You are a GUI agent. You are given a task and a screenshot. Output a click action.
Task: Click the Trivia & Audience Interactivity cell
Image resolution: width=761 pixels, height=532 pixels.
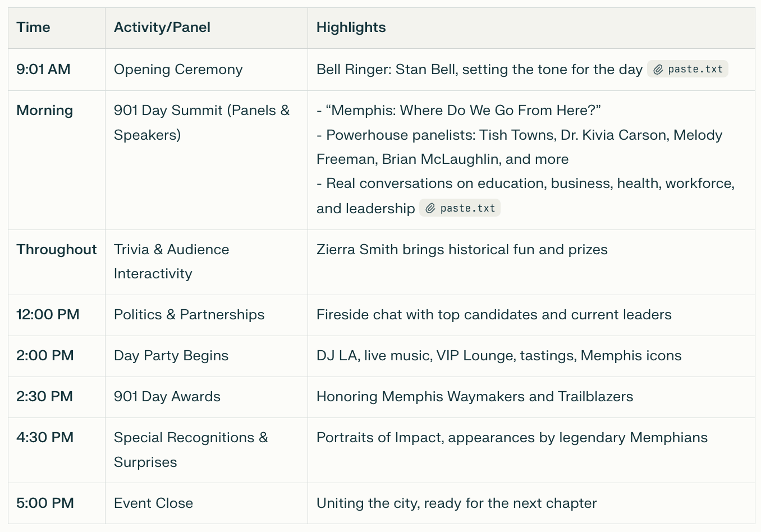(207, 262)
